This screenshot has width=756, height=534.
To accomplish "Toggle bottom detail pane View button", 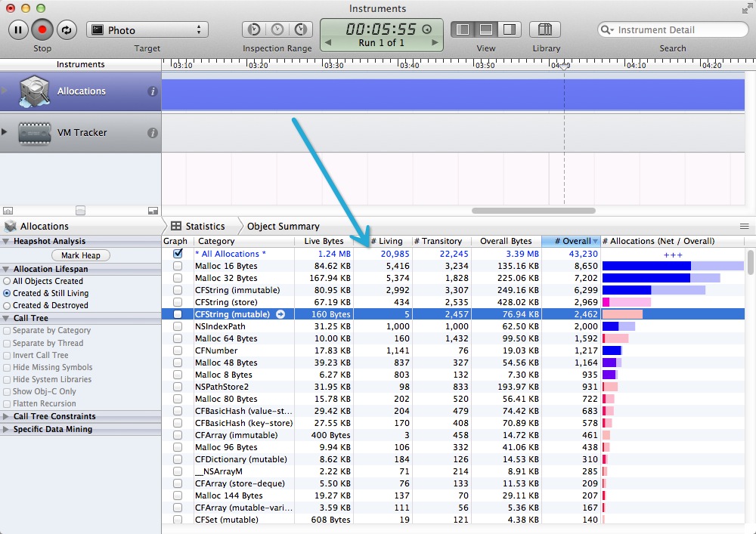I will [x=486, y=30].
